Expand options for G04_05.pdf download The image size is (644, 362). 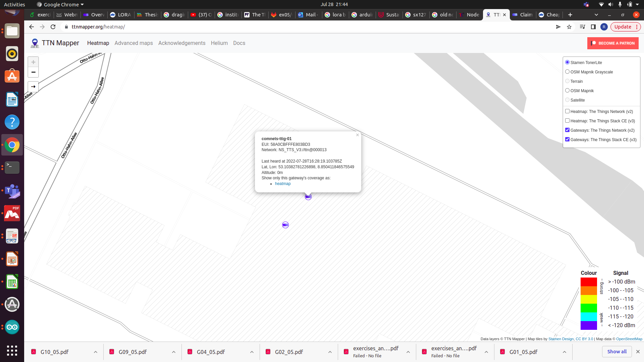tap(252, 352)
